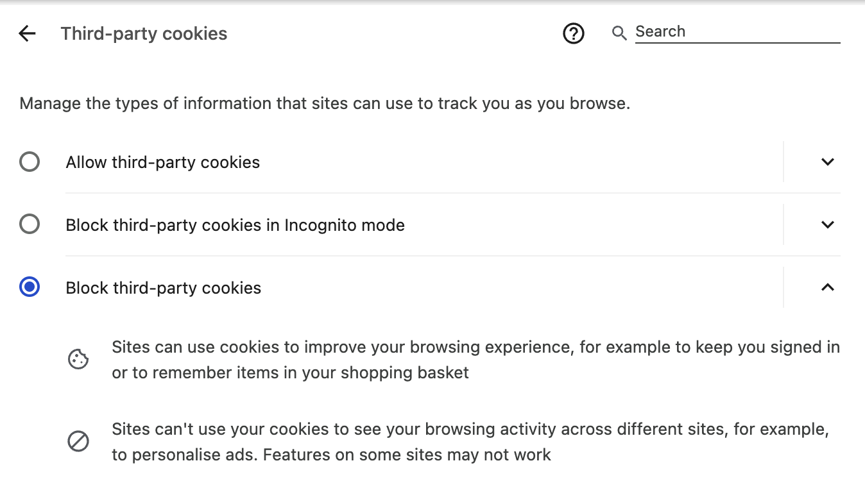Click the description about personalising ads
865x504 pixels.
[470, 442]
